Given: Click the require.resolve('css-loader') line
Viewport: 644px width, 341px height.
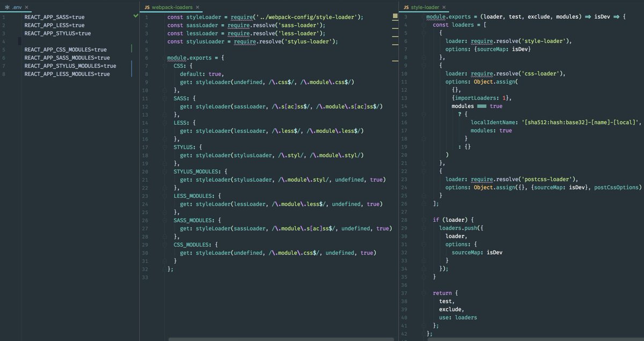Looking at the screenshot, I should pyautogui.click(x=506, y=74).
